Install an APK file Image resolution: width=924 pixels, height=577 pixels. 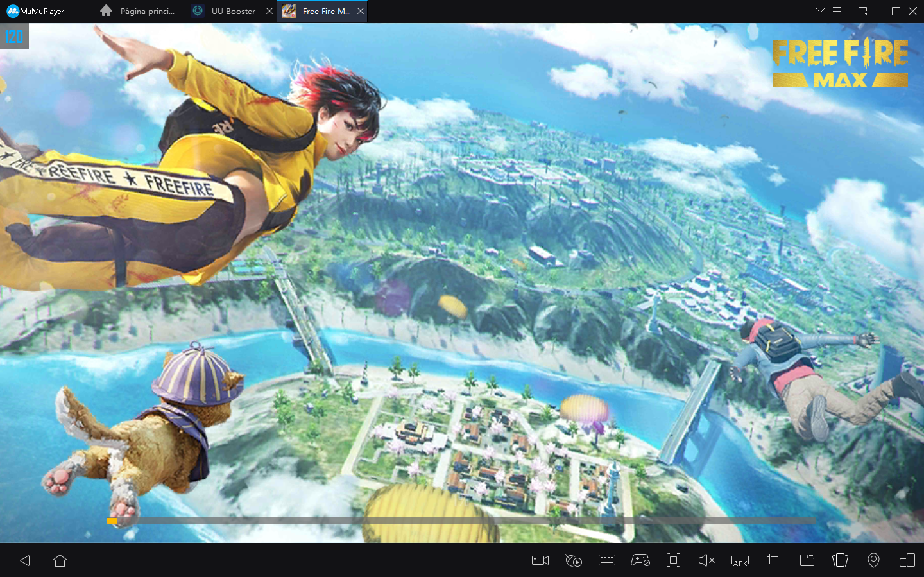[x=740, y=560]
